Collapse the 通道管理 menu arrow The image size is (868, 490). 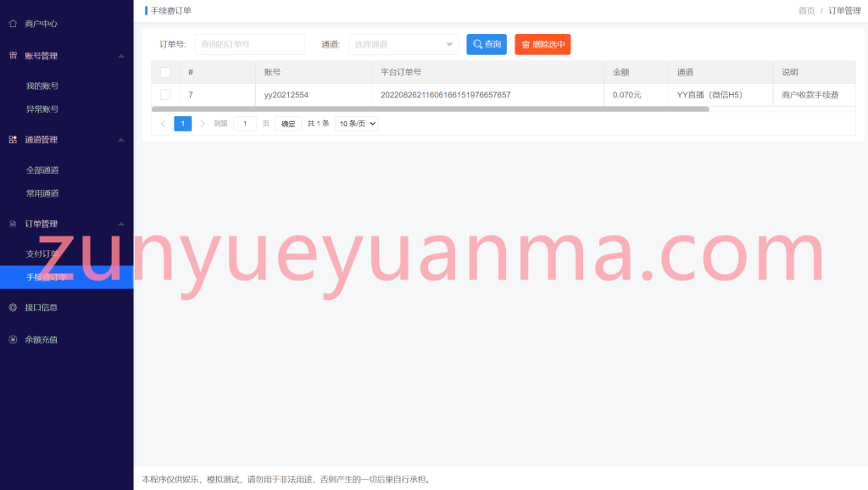(121, 140)
